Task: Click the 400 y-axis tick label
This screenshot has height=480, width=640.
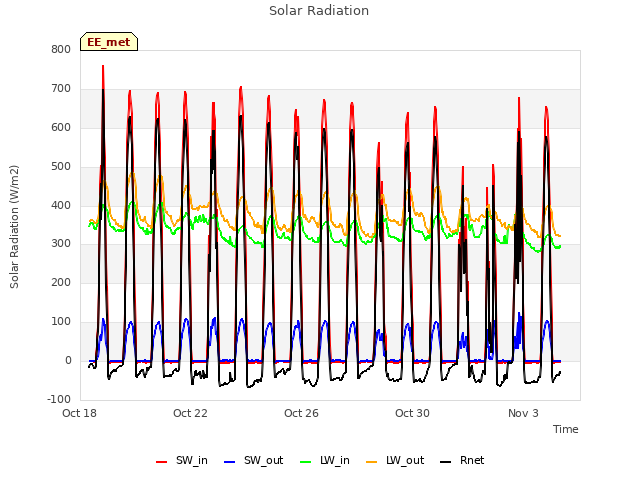Action: [61, 205]
